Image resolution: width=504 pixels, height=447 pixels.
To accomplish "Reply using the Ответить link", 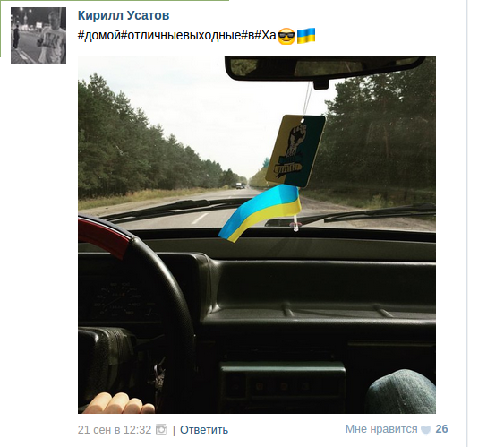I will coord(204,430).
